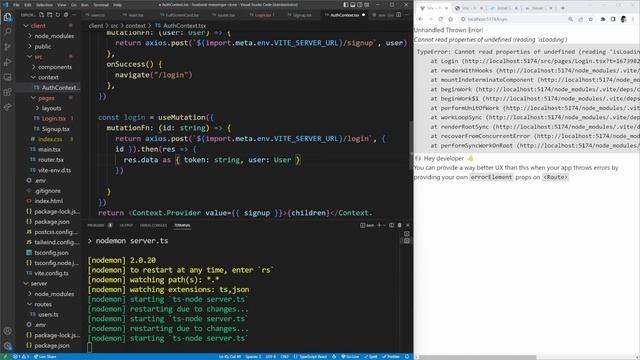Click New Folder icon in Explorer header
640x360 pixels.
[49, 15]
